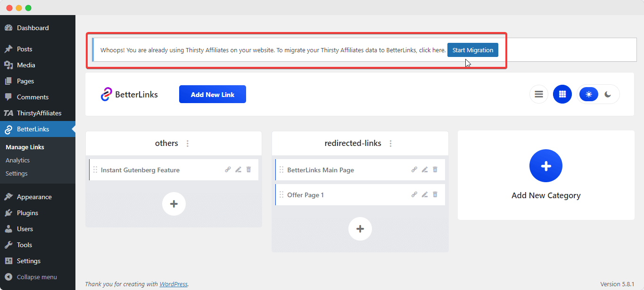
Task: Copy link for Offer Page 1
Action: pyautogui.click(x=414, y=194)
